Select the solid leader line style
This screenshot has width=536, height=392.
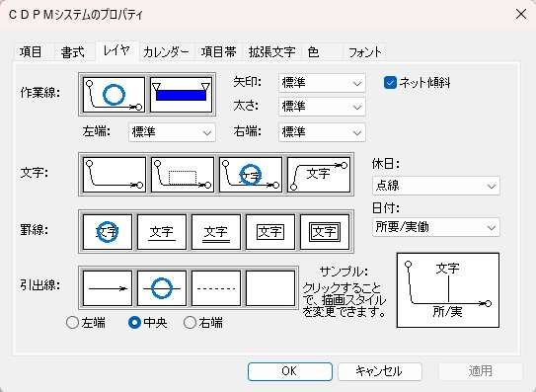162,288
